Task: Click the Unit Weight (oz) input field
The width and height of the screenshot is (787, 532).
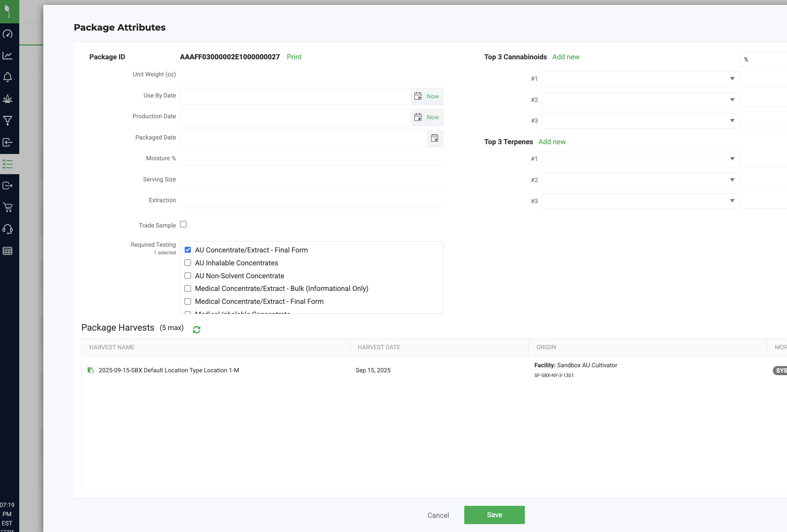Action: coord(311,74)
